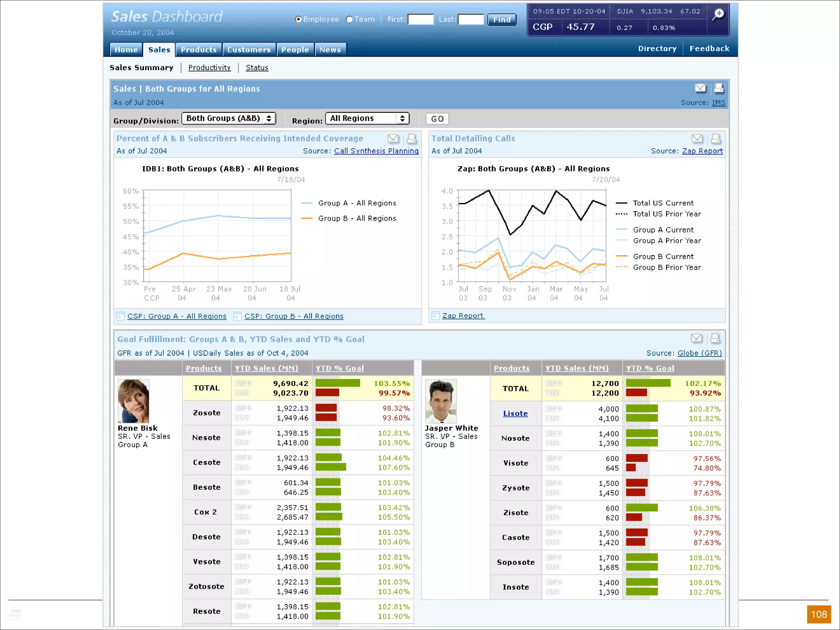This screenshot has height=630, width=840.
Task: Open the Group/Division dropdown
Action: pyautogui.click(x=229, y=119)
